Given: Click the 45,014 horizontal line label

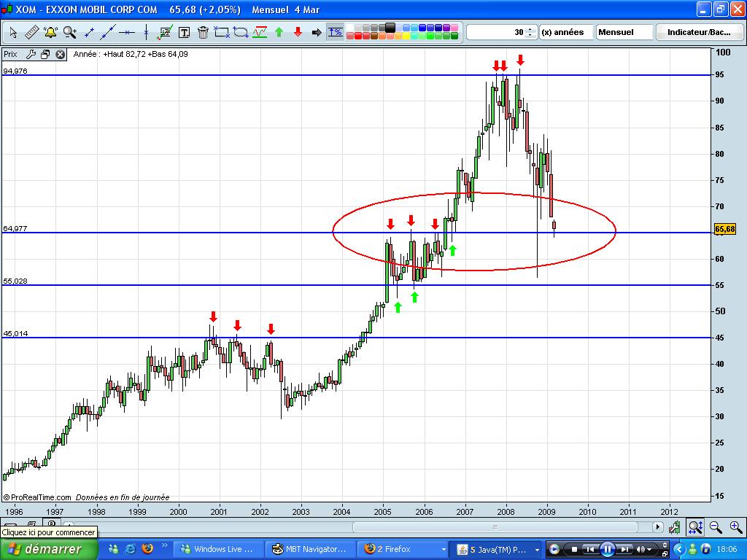Looking at the screenshot, I should click(x=15, y=333).
